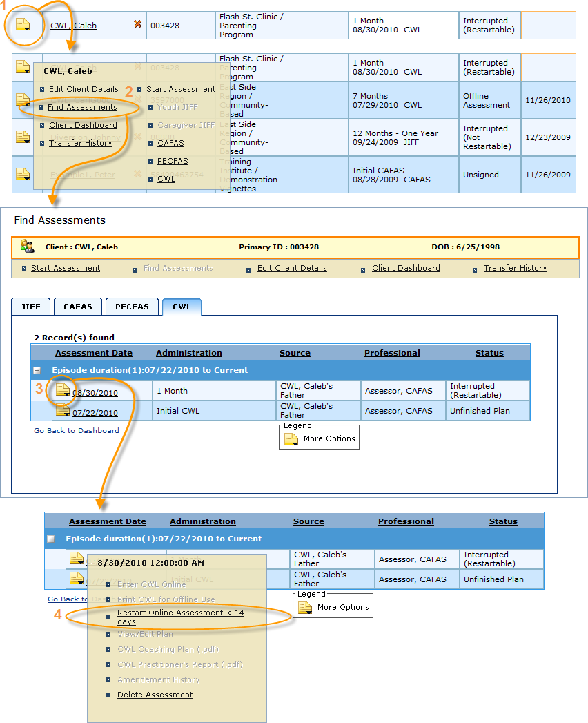
Task: Open CWL Practitioner's Report (.pdf)
Action: tap(179, 664)
